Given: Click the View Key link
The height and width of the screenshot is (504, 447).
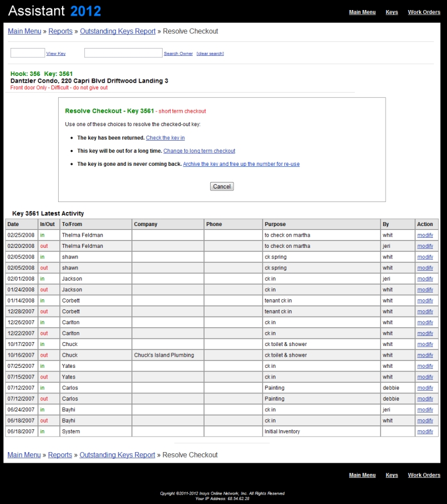Looking at the screenshot, I should point(56,54).
